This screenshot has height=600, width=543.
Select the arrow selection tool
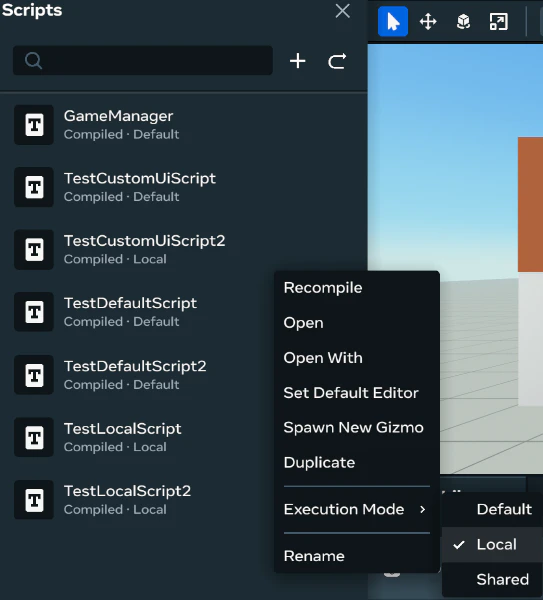click(393, 21)
